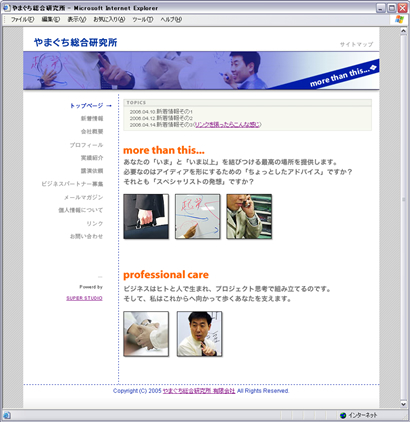Click the SUPER STUDIO link
Image resolution: width=410 pixels, height=422 pixels.
tap(84, 298)
